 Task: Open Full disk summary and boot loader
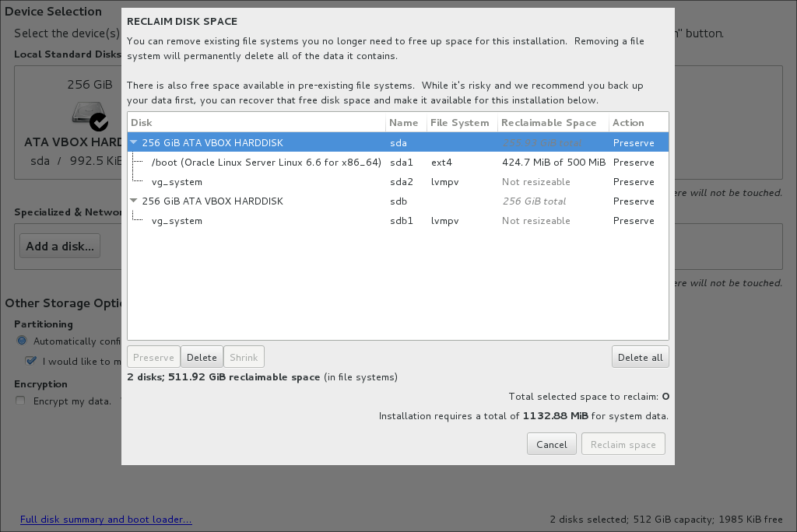pos(106,519)
